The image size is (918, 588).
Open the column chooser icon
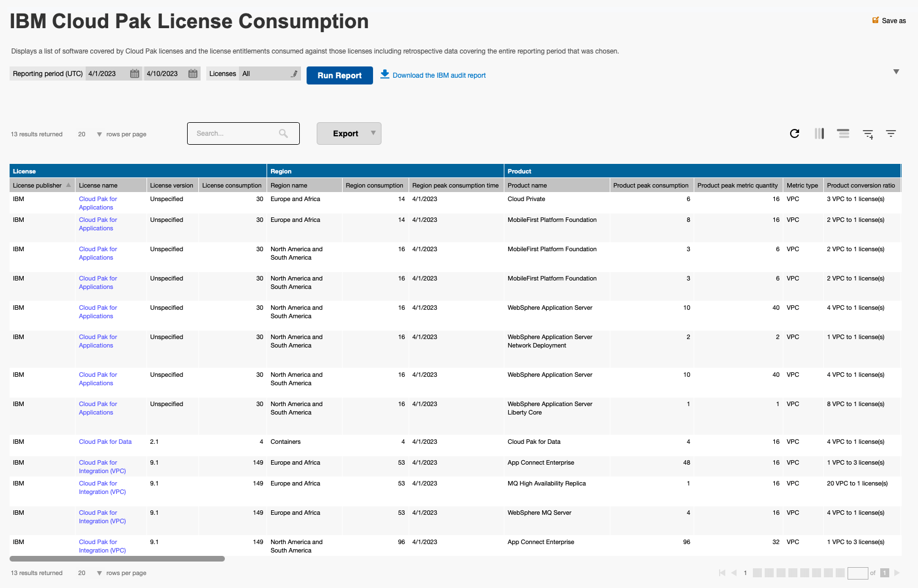click(x=819, y=133)
